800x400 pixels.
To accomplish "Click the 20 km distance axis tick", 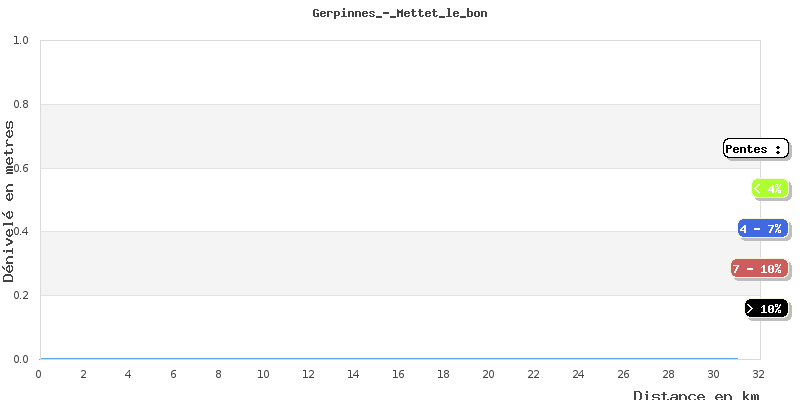I will pyautogui.click(x=488, y=373).
